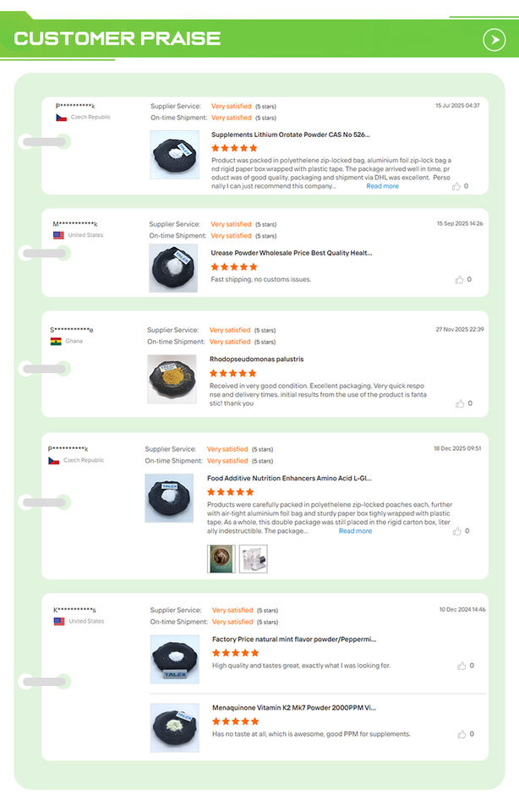Click the five-star rating on Urease review

tap(233, 267)
